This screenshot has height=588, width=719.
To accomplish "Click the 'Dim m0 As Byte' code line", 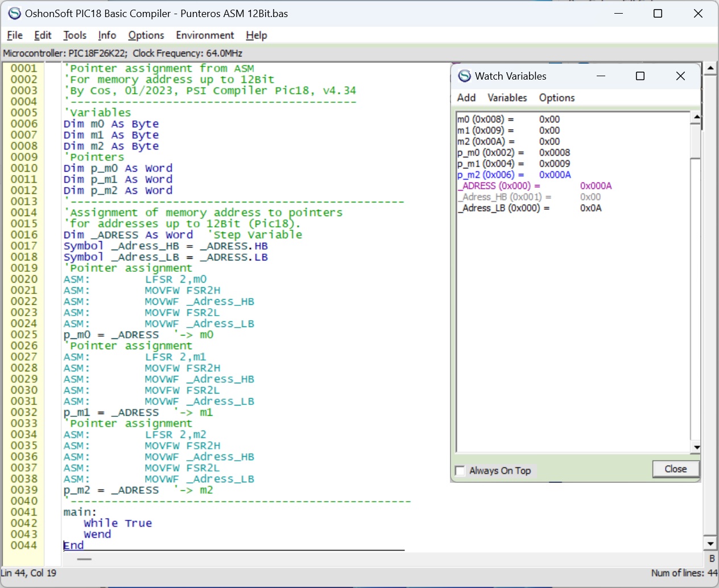I will [111, 124].
